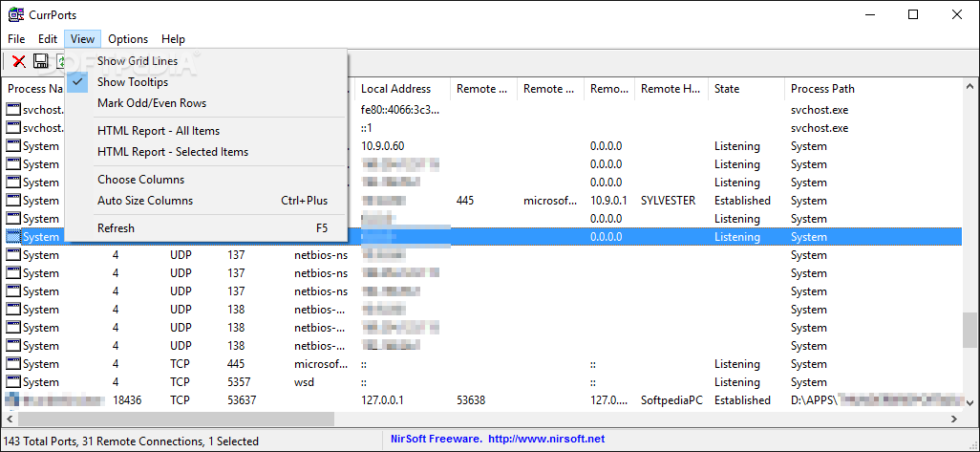
Task: Click the floppy disk save toolbar icon
Action: (41, 60)
